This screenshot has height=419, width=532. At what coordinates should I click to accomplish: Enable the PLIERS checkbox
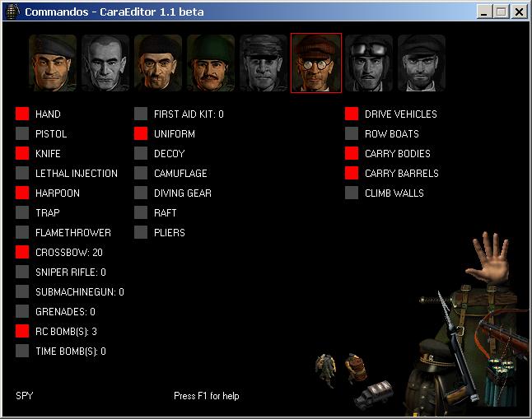point(141,232)
